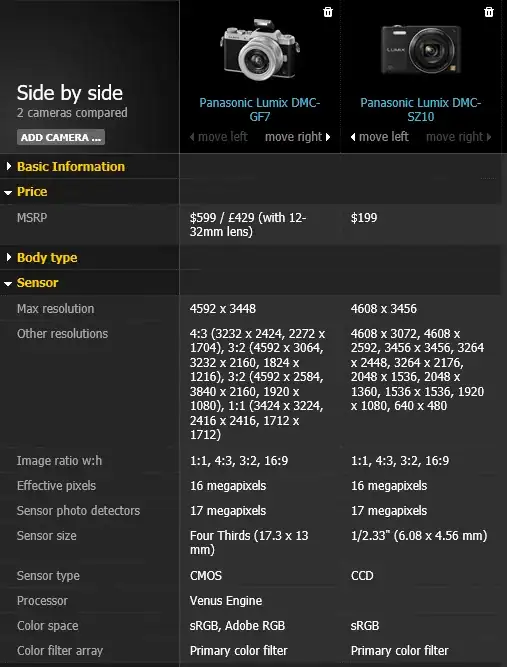This screenshot has width=507, height=667.
Task: Click the Venus Engine value
Action: click(x=226, y=601)
